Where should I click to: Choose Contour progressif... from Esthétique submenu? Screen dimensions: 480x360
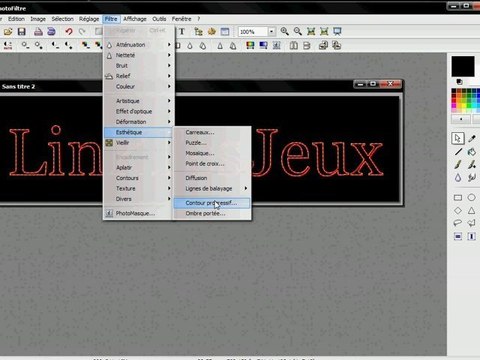pos(212,203)
